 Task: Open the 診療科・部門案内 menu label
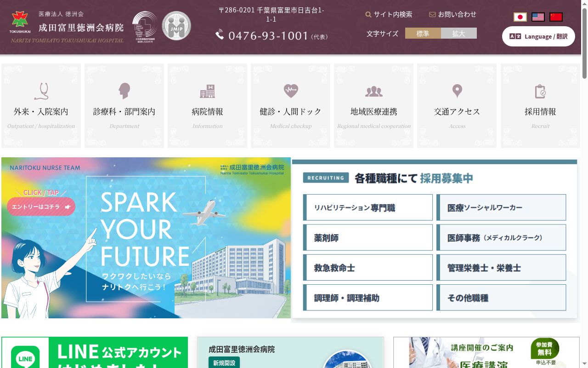(x=124, y=112)
